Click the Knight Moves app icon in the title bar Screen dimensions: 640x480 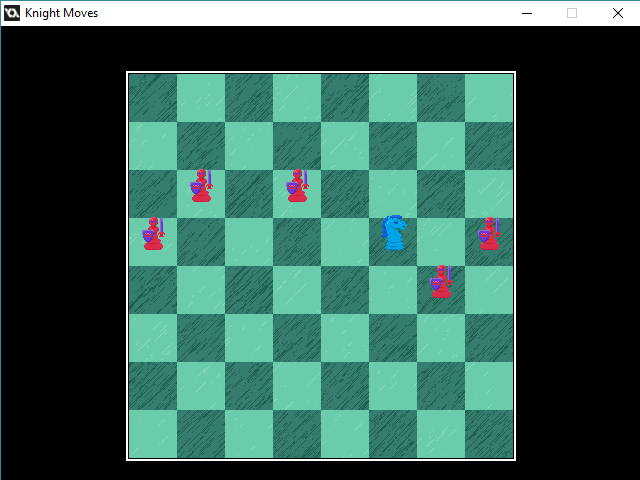click(12, 13)
